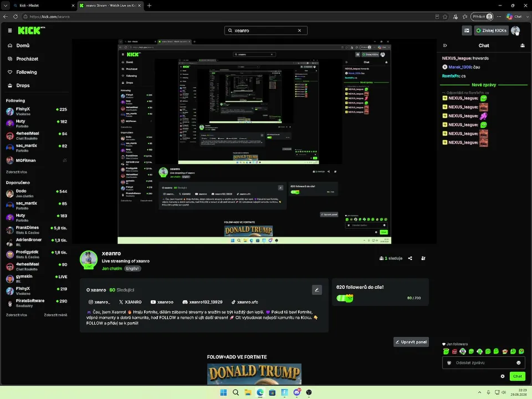The width and height of the screenshot is (532, 399).
Task: Open Drops in the sidebar
Action: [23, 85]
